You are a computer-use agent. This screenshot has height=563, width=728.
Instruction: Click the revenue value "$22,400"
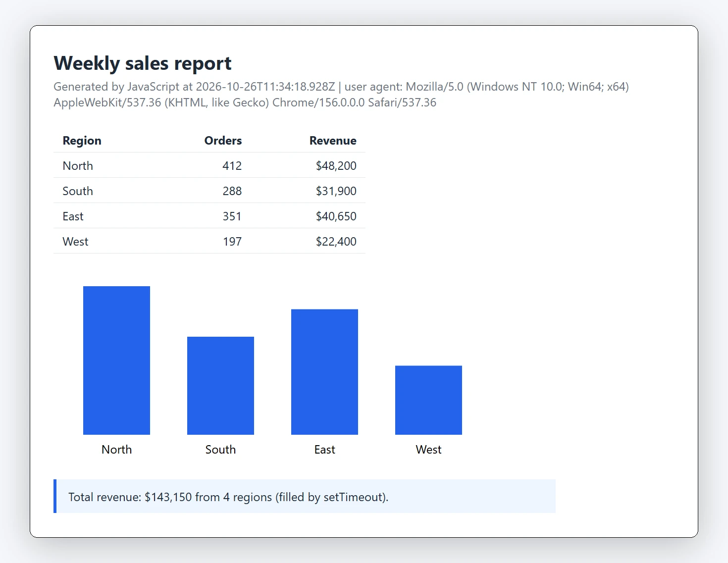tap(336, 242)
